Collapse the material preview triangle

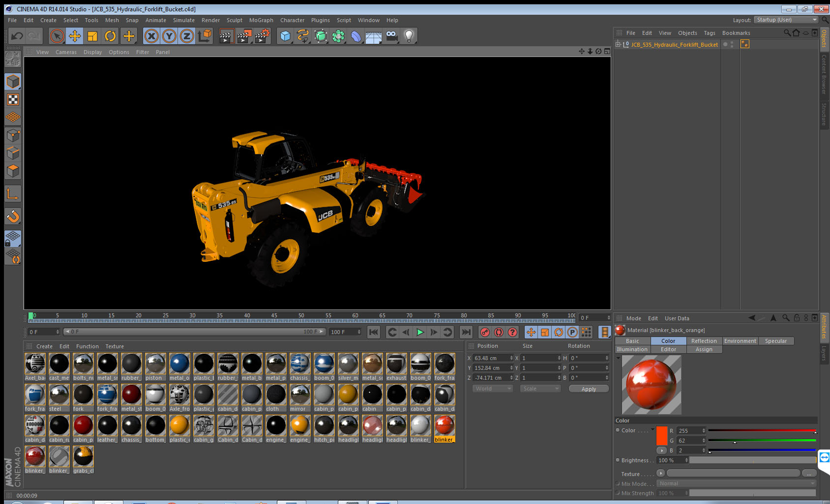click(x=618, y=358)
